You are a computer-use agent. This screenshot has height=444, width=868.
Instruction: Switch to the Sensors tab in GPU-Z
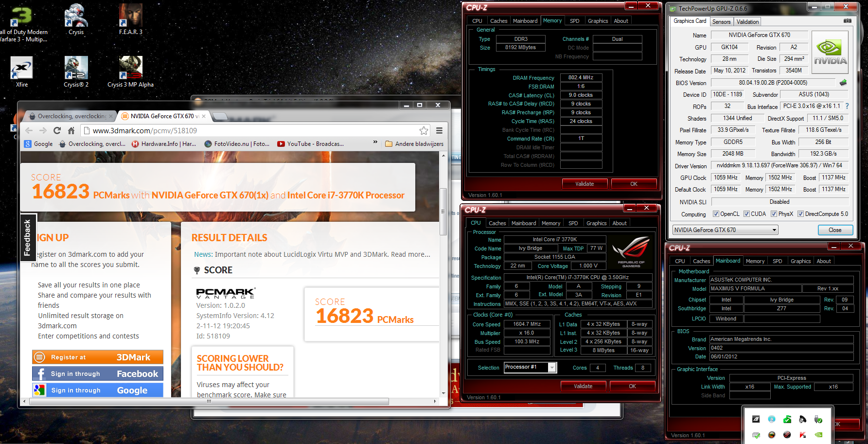(721, 22)
